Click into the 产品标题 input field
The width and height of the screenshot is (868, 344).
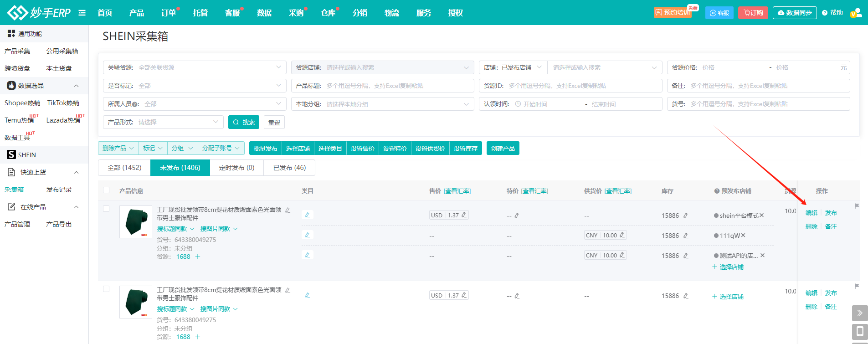point(383,86)
